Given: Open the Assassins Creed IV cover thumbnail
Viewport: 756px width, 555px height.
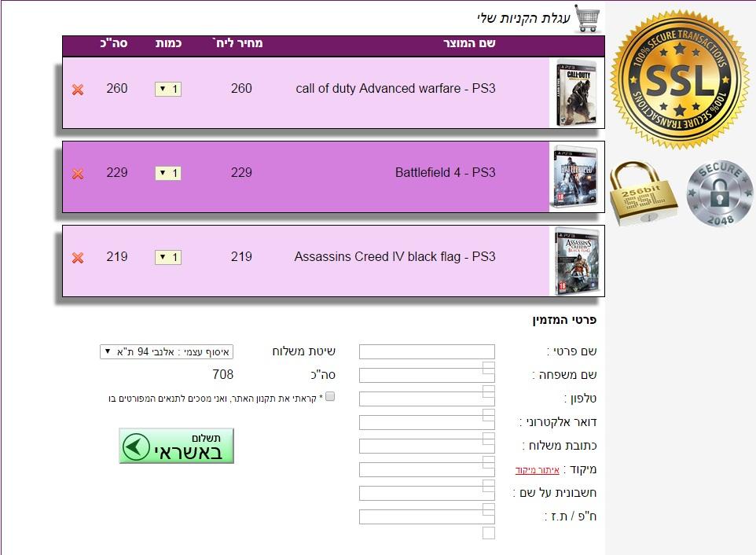Looking at the screenshot, I should (577, 261).
